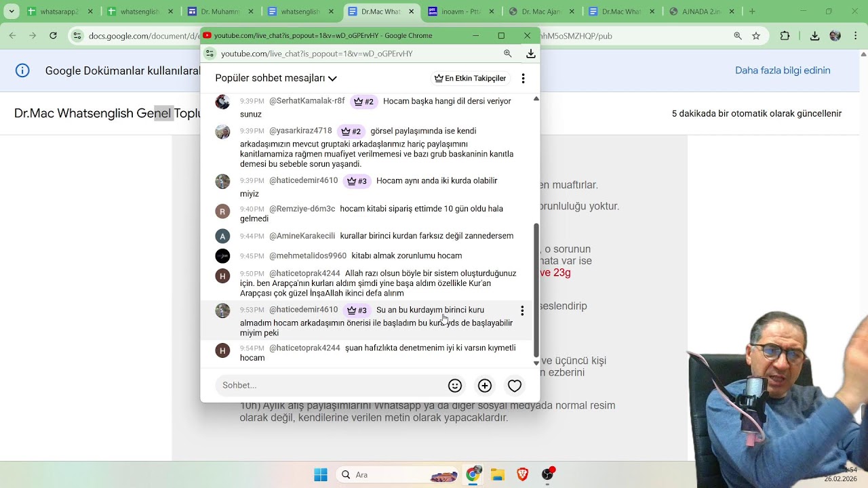
Task: Open more options for the 9:53 PM haticedemir4610 message
Action: [x=522, y=311]
